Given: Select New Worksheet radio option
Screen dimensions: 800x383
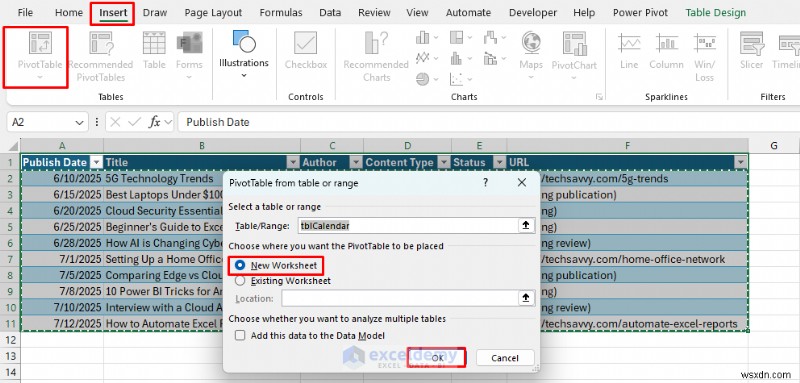Looking at the screenshot, I should (x=278, y=266).
